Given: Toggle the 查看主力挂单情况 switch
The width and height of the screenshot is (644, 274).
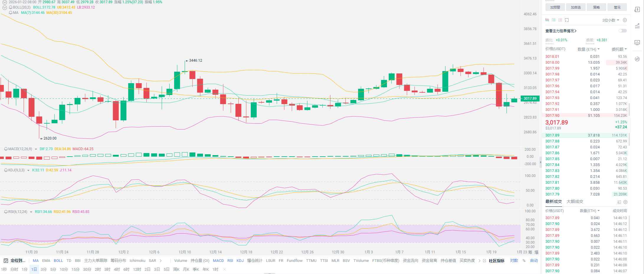Looking at the screenshot, I should coord(622,31).
